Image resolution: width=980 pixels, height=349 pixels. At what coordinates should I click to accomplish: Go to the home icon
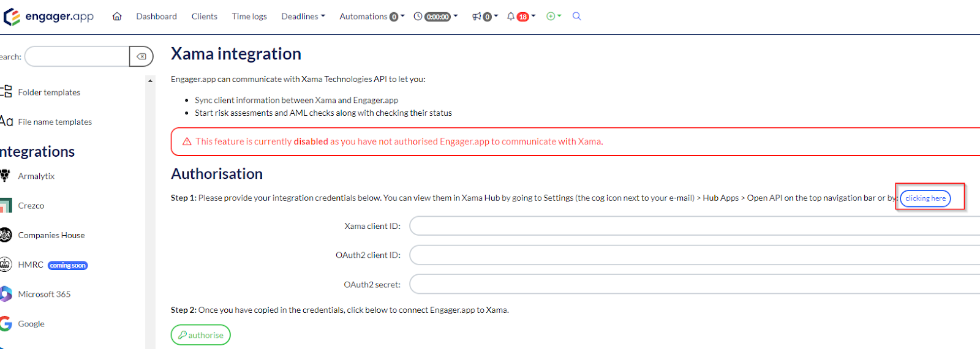tap(117, 17)
